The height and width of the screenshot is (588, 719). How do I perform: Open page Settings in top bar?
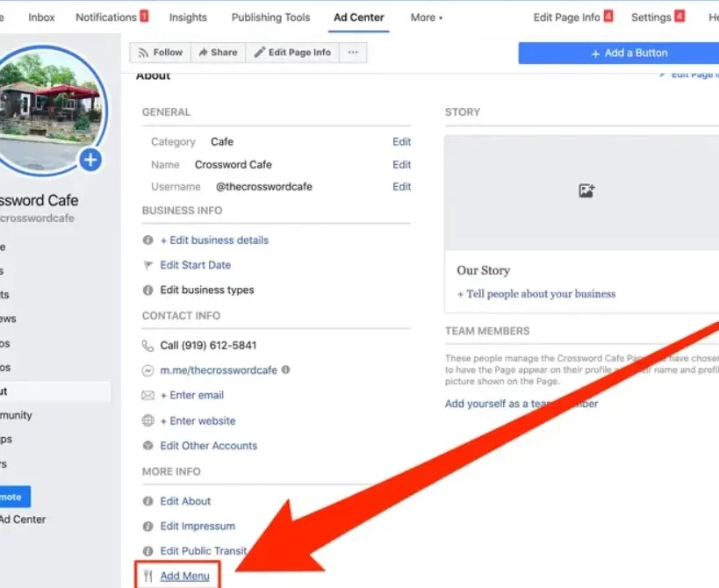tap(651, 18)
